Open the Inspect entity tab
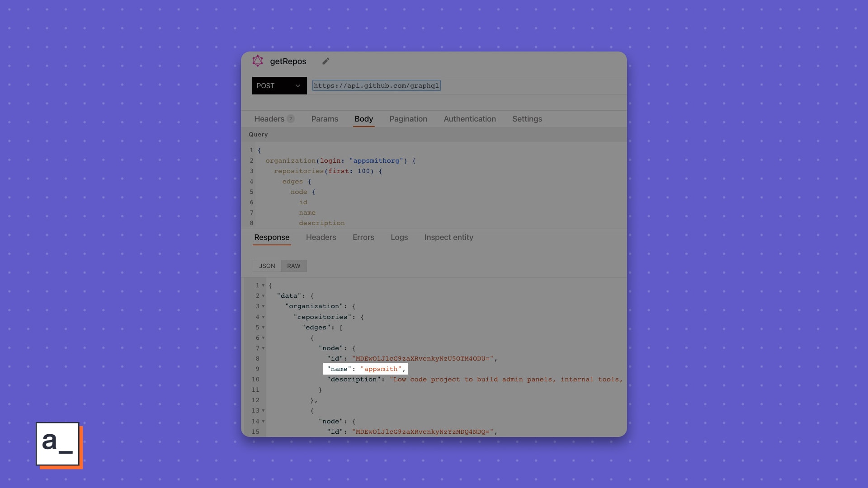The image size is (868, 488). click(449, 237)
